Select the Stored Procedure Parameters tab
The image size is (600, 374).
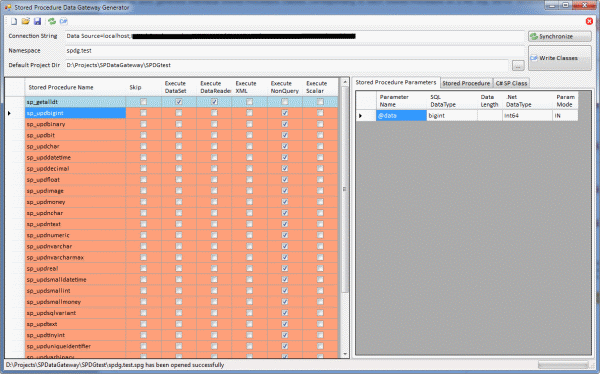(396, 82)
